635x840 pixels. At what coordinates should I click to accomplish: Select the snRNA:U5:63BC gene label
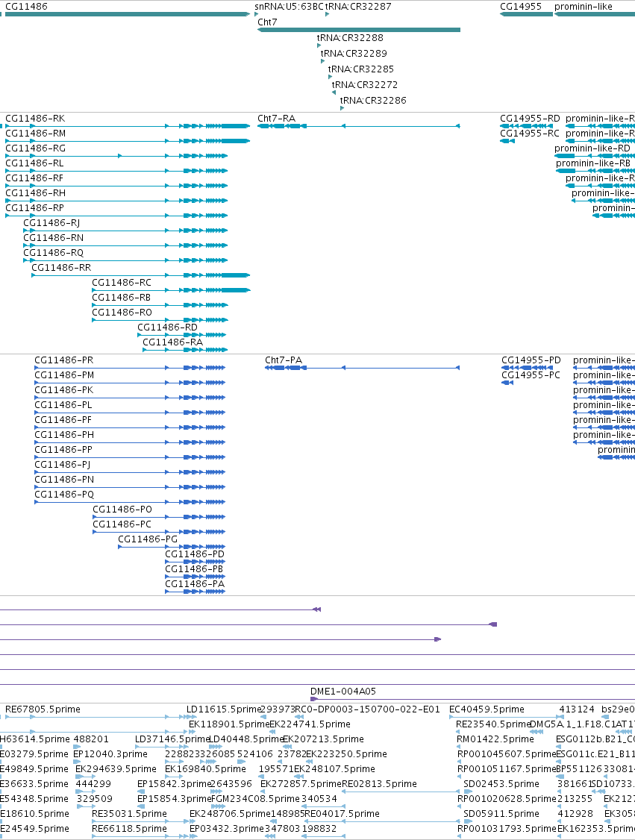coord(289,7)
